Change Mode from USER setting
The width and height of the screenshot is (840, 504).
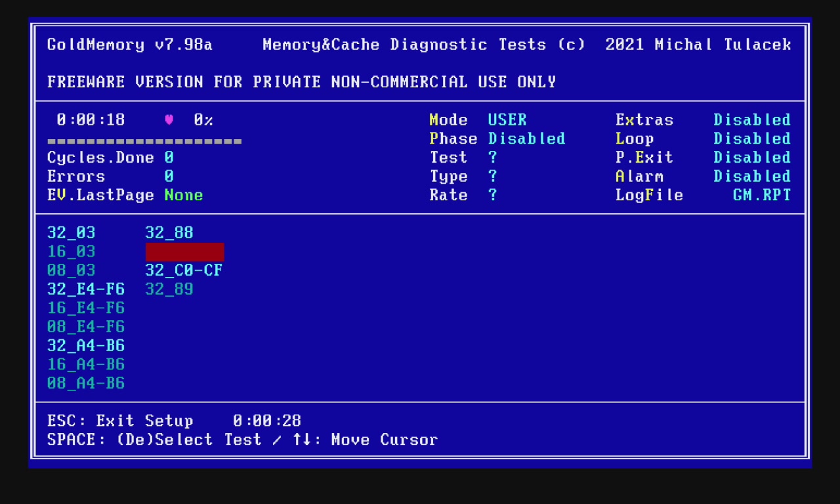pyautogui.click(x=507, y=120)
